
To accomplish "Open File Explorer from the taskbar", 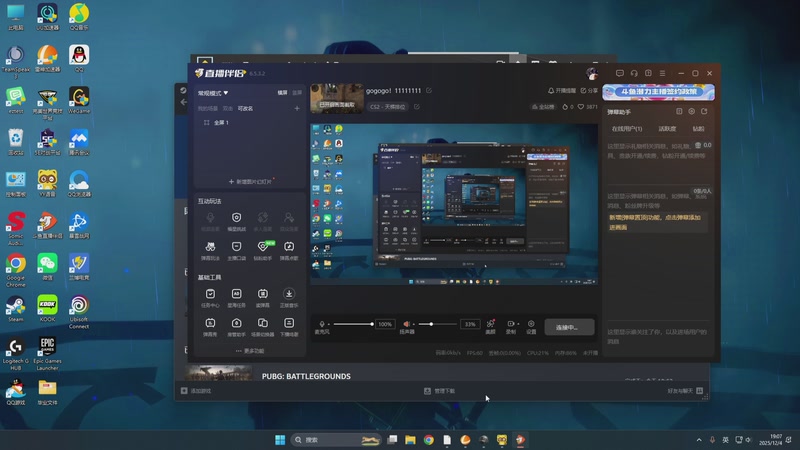I will tap(410, 440).
